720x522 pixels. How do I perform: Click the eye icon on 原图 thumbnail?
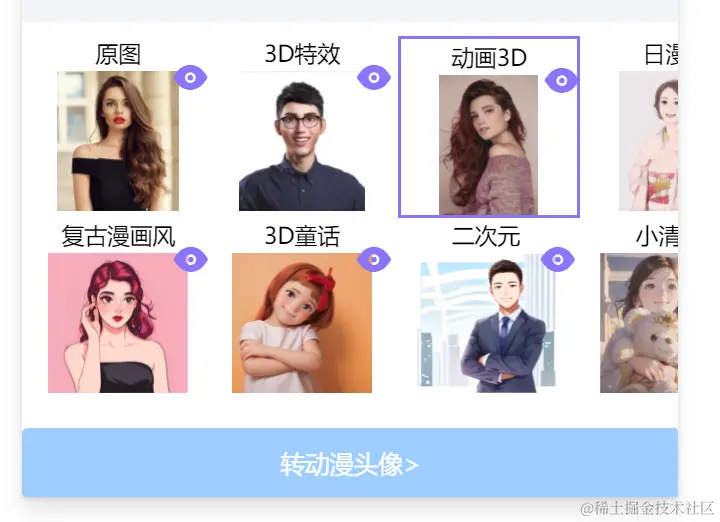(x=191, y=78)
